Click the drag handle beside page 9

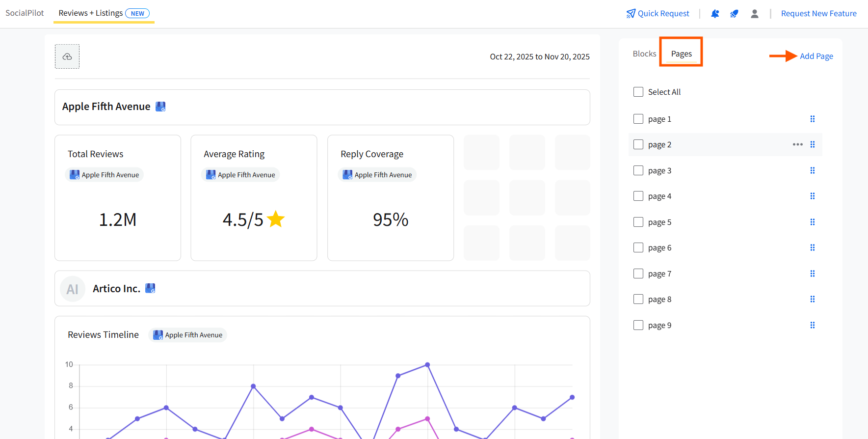point(813,325)
